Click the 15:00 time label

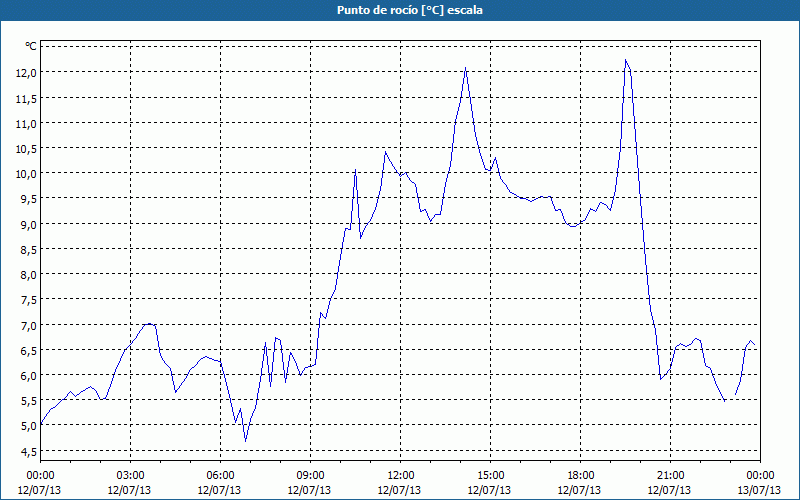490,476
